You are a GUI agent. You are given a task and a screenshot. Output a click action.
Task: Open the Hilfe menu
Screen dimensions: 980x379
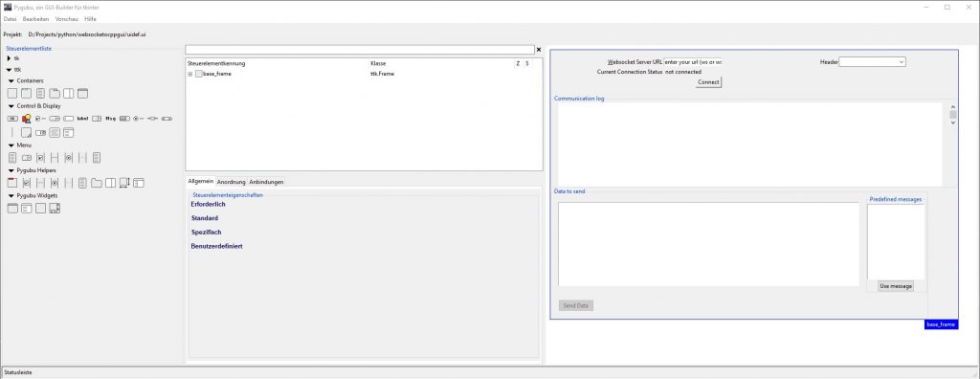(x=91, y=19)
